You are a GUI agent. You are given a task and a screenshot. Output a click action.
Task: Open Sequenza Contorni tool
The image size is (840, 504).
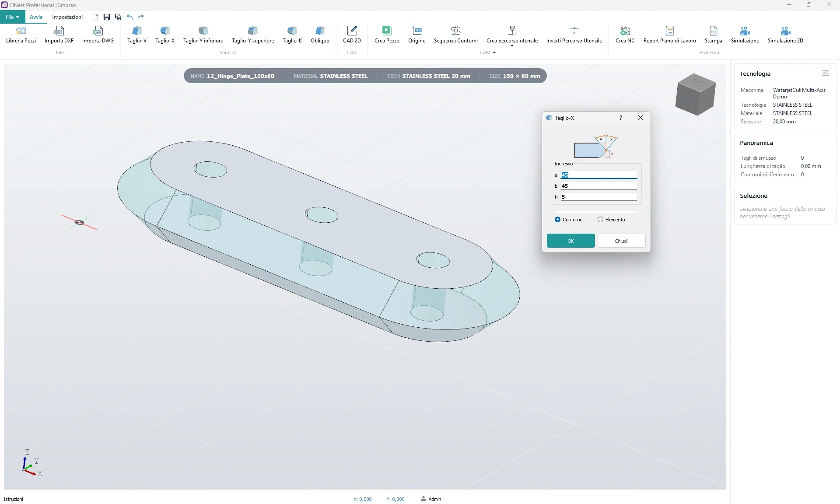pyautogui.click(x=456, y=35)
